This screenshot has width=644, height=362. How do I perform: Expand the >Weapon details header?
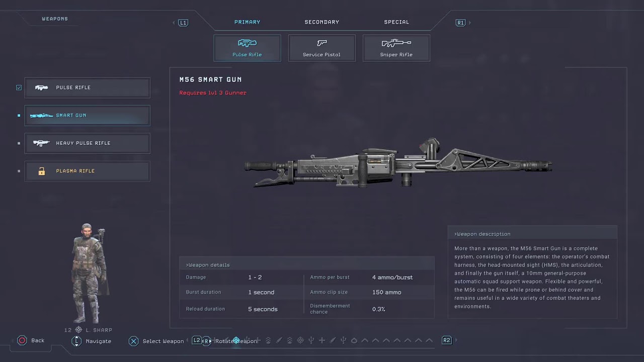307,265
